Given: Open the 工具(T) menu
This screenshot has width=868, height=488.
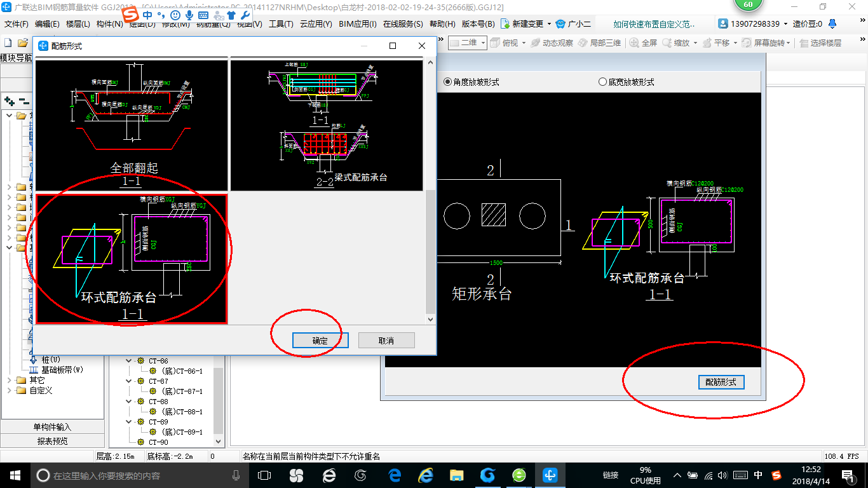Looking at the screenshot, I should coord(281,24).
